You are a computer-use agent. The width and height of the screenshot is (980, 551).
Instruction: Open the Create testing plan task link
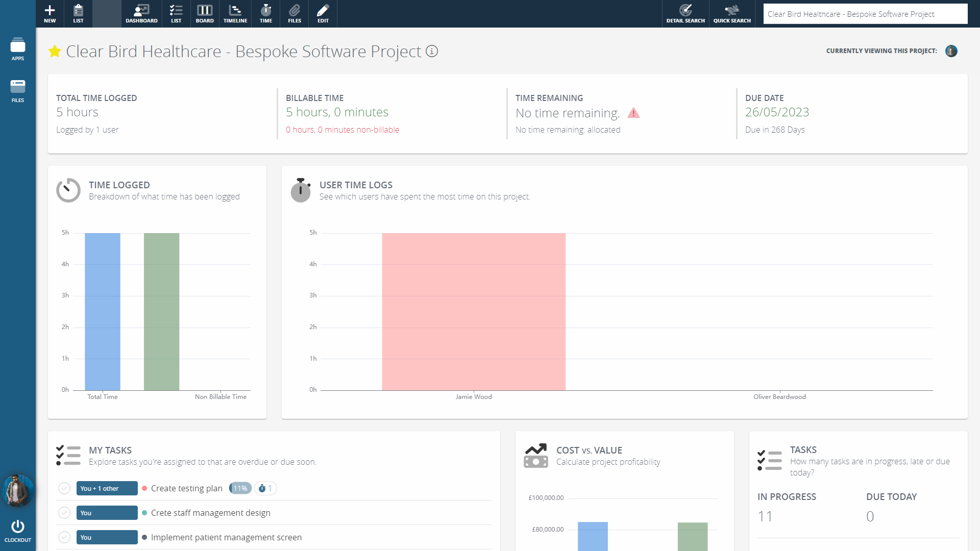pos(187,488)
